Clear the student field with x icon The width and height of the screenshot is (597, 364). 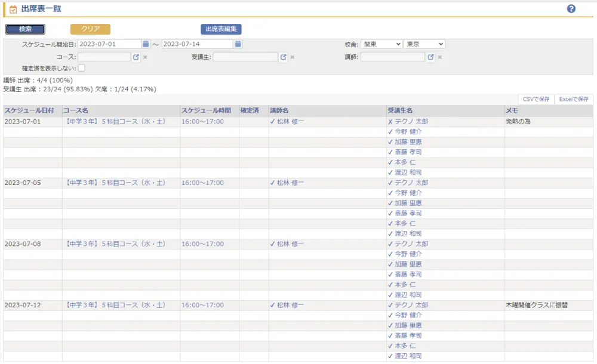coord(293,57)
